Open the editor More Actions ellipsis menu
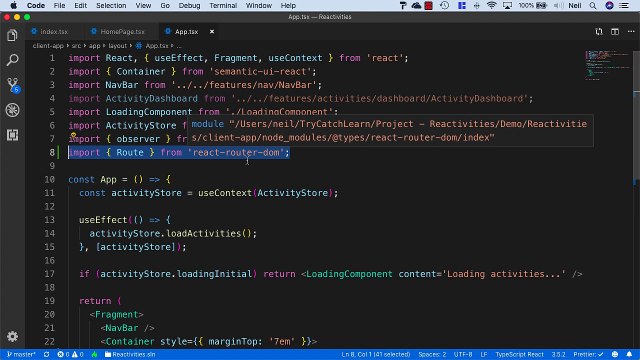640x360 pixels. point(631,31)
